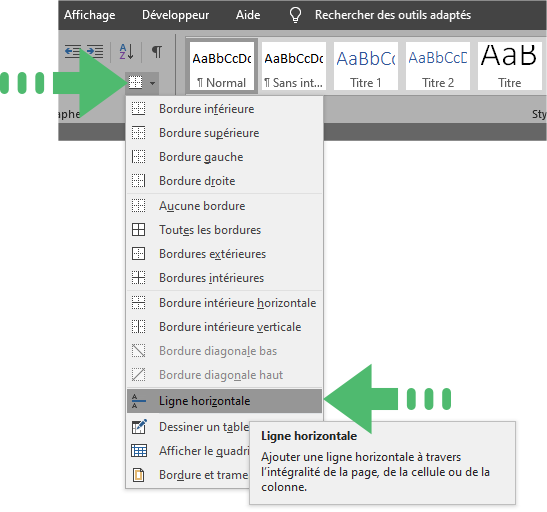Viewport: 547px width, 512px height.
Task: Click the decrease indent icon
Action: (x=73, y=52)
